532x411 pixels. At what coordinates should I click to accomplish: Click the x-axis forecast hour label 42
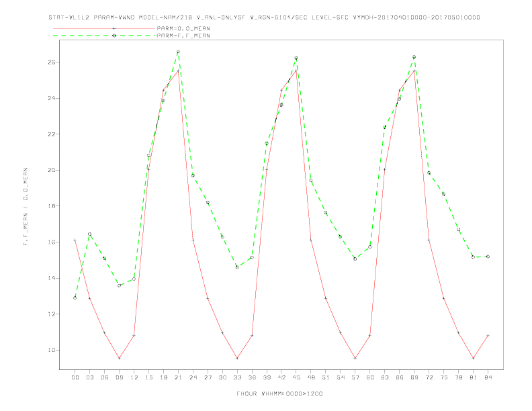[281, 377]
